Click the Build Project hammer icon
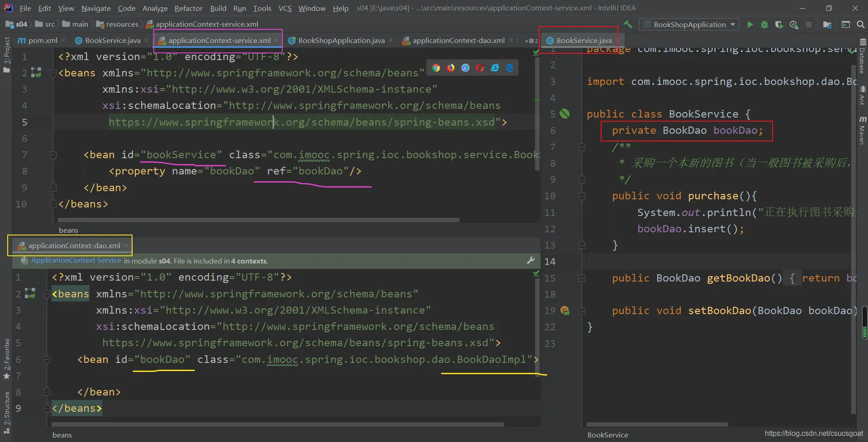 [628, 24]
